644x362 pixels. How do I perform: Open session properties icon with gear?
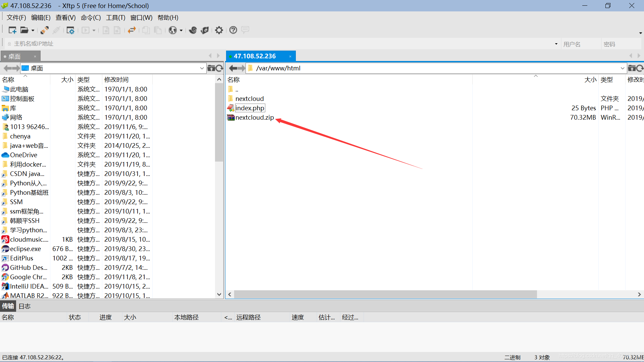70,30
